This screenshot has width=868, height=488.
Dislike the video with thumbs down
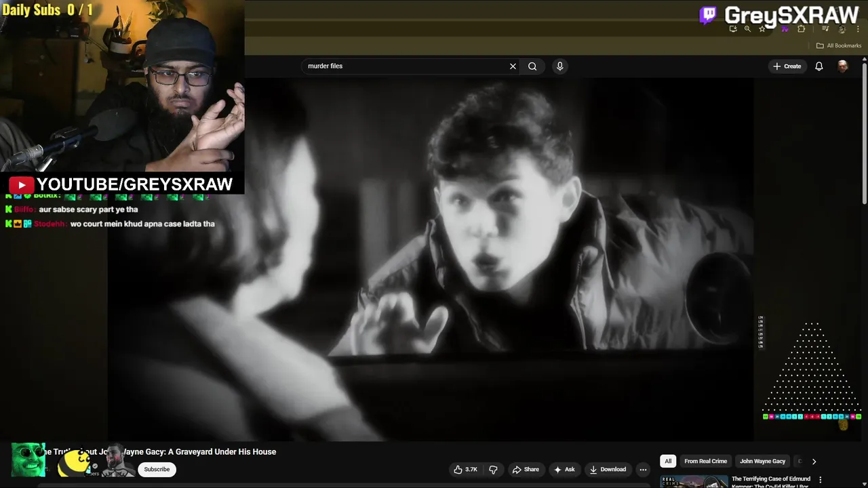[493, 469]
